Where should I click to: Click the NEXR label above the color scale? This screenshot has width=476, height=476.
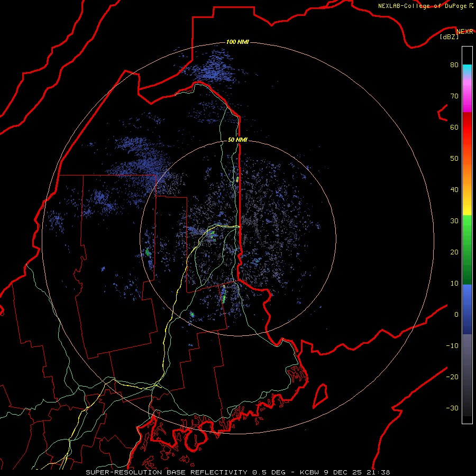click(465, 32)
